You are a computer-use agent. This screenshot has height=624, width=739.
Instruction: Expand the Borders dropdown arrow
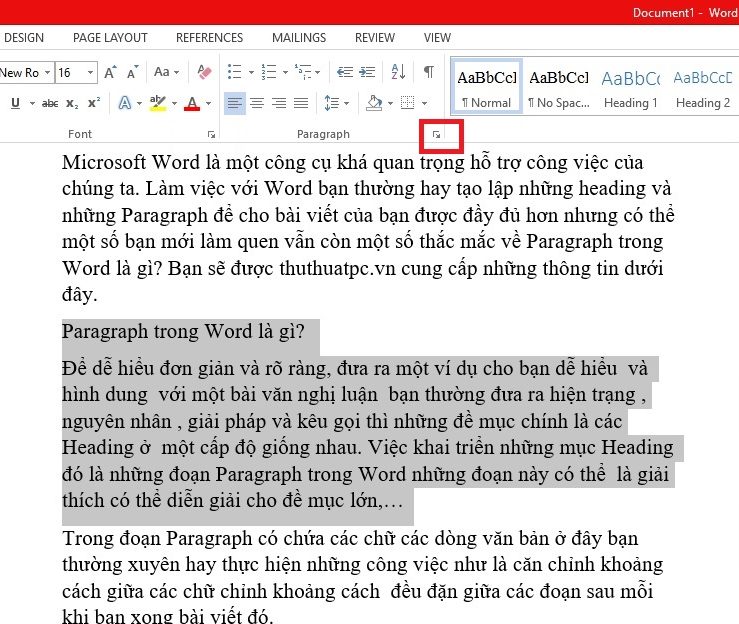(424, 103)
